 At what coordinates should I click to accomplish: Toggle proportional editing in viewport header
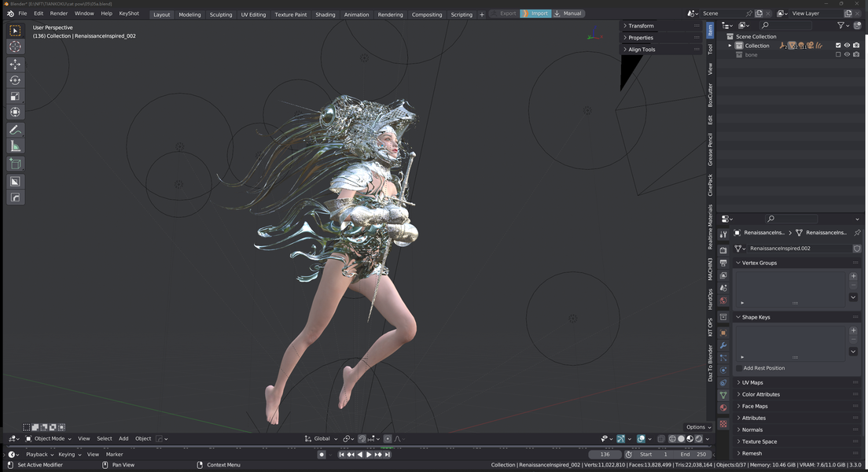coord(388,439)
